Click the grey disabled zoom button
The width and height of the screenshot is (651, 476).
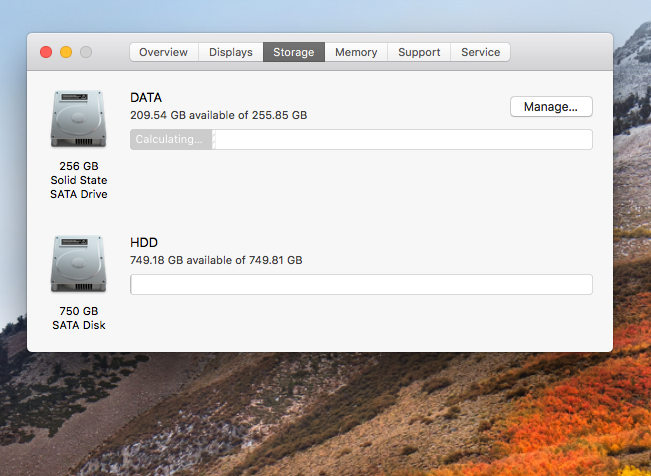pyautogui.click(x=86, y=52)
